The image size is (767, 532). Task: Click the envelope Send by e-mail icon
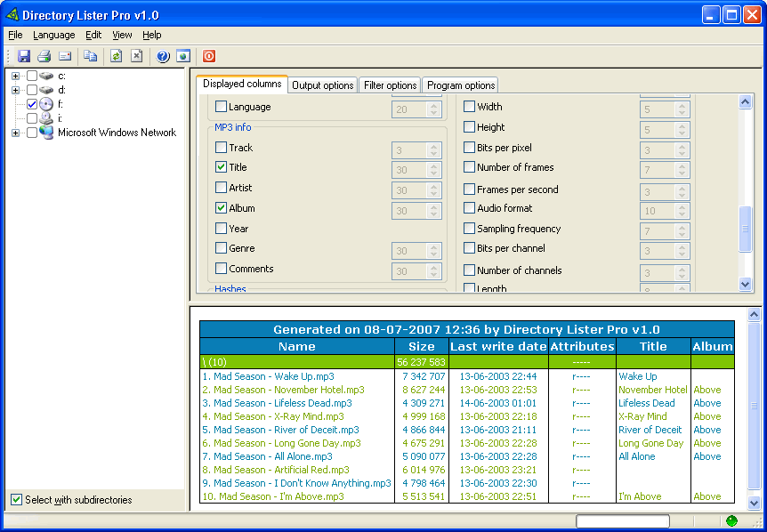[x=65, y=56]
